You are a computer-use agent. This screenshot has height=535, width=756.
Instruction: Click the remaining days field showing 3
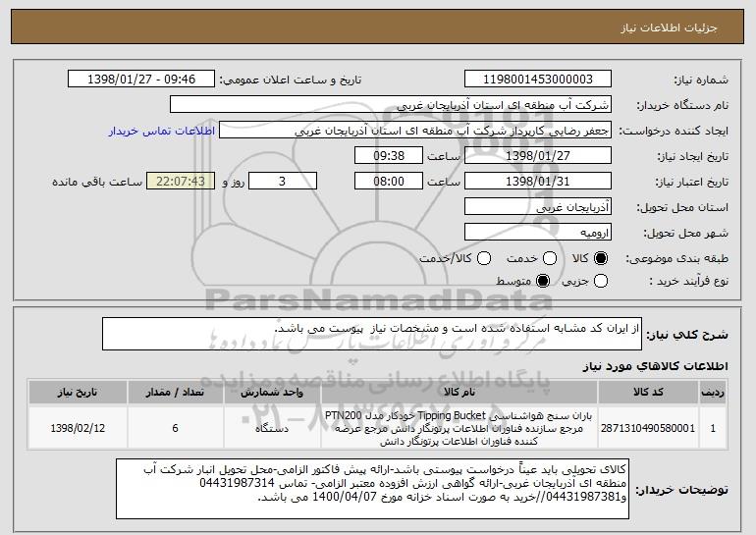pyautogui.click(x=283, y=182)
